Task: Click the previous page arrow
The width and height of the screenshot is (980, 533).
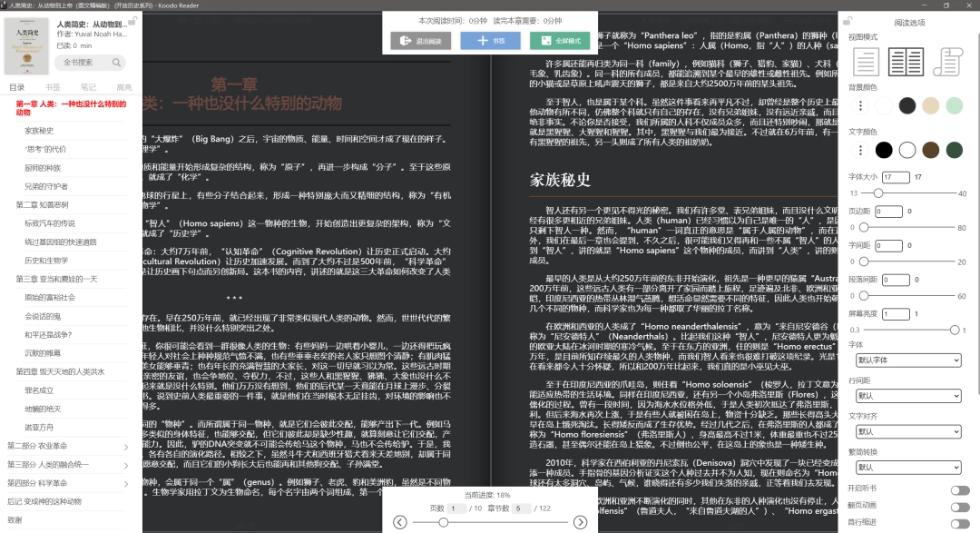Action: pos(400,522)
